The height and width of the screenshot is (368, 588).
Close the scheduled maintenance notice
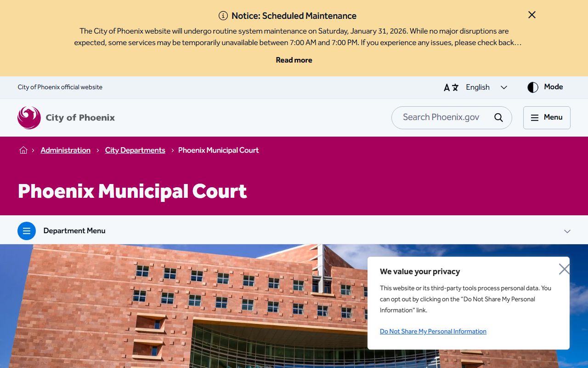[x=532, y=15]
